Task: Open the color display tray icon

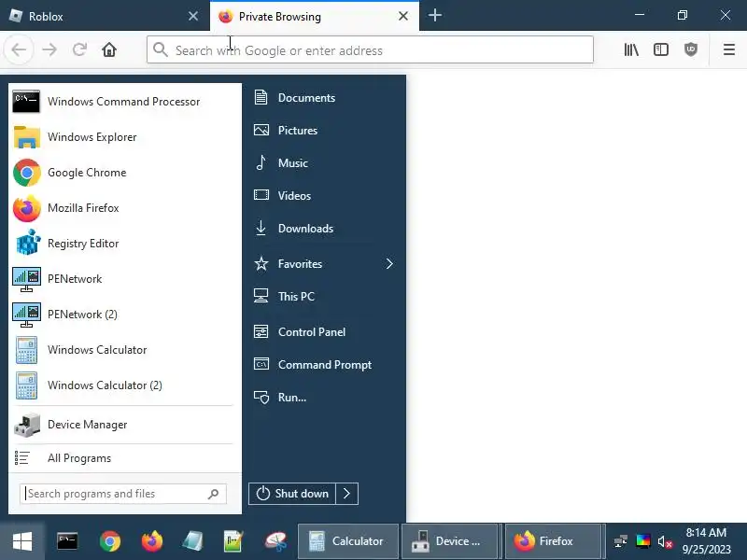Action: point(643,541)
